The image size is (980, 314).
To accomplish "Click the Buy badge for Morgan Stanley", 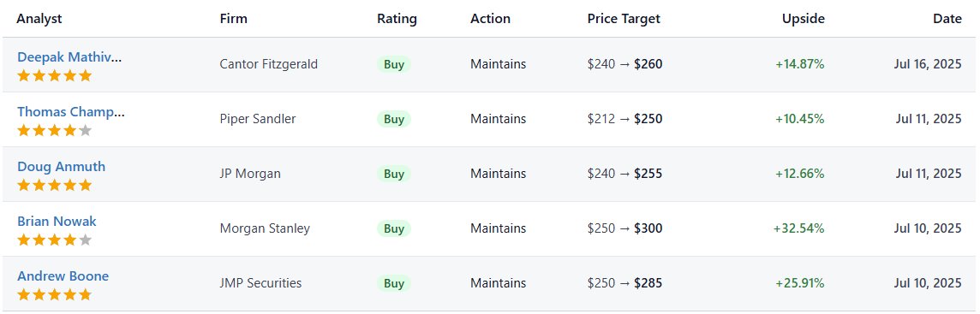I will tap(394, 228).
